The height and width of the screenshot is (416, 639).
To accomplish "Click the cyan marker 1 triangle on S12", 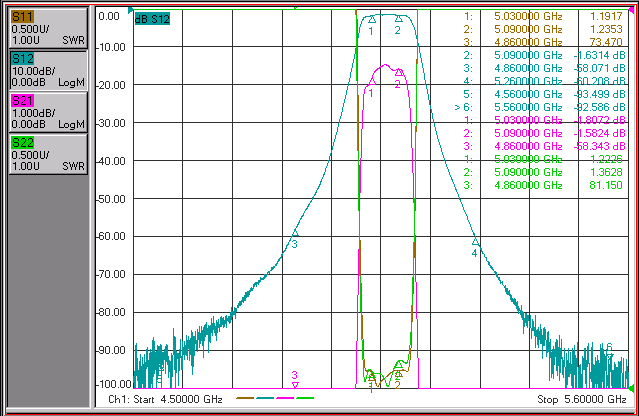I will click(x=372, y=19).
